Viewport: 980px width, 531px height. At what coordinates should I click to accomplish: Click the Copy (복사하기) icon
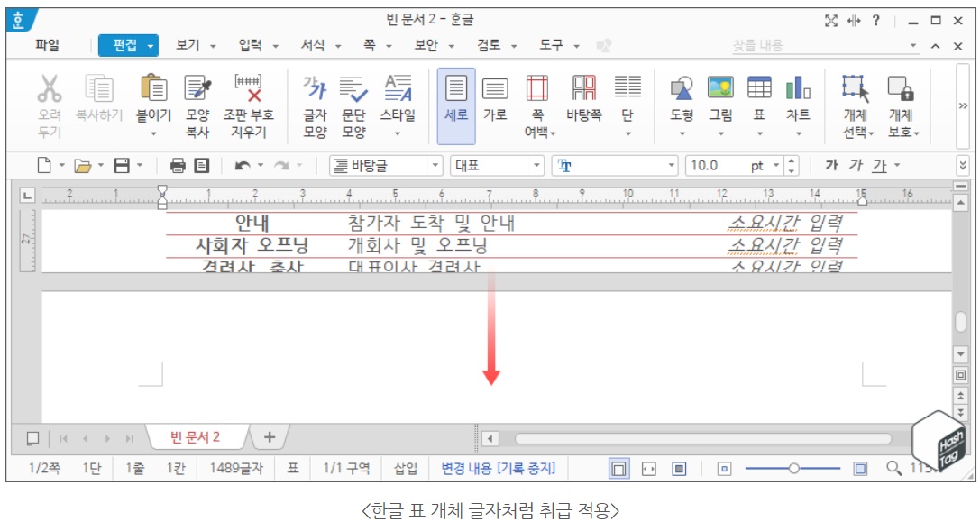[99, 89]
